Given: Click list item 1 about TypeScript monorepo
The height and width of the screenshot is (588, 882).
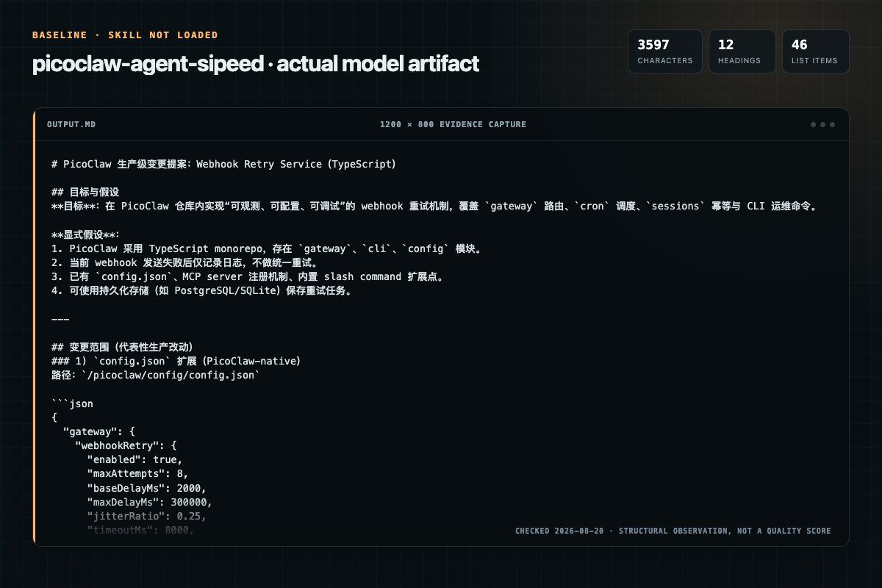Looking at the screenshot, I should coord(267,248).
